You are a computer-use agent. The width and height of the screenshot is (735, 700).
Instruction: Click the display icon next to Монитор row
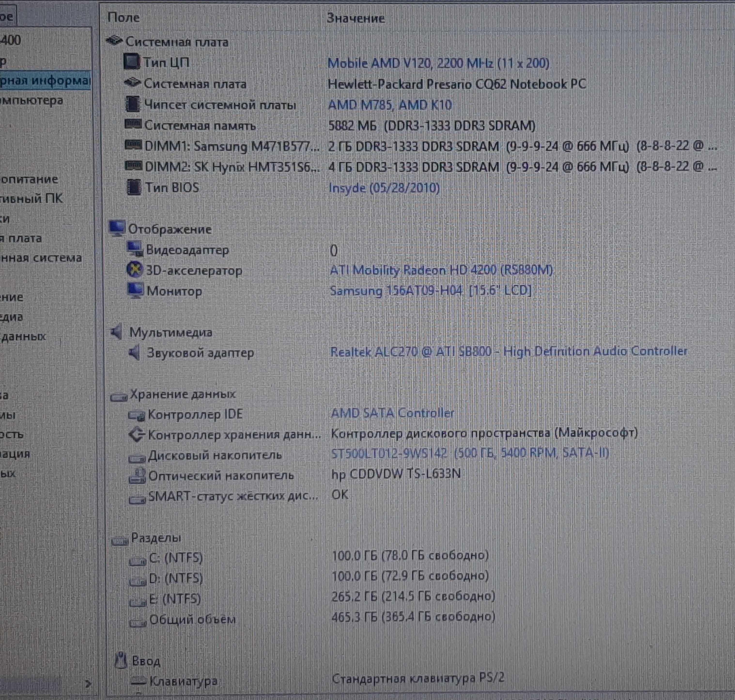click(x=135, y=290)
